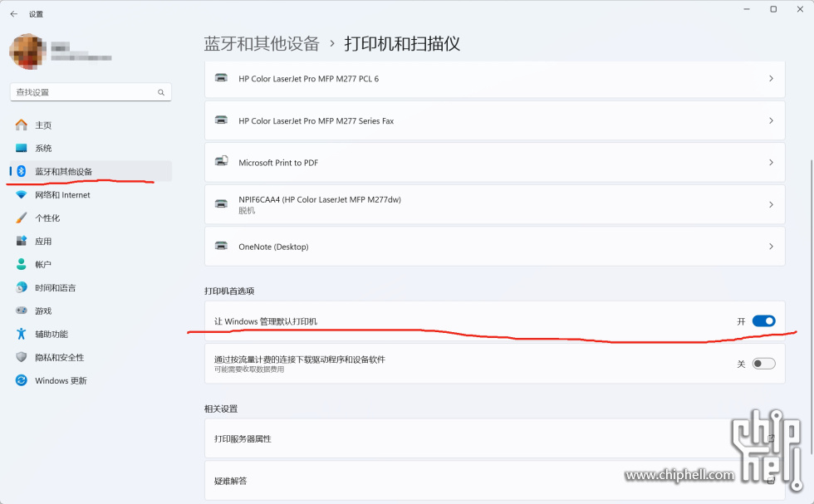Image resolution: width=814 pixels, height=504 pixels.
Task: Open OneNote (Desktop) chevron arrow
Action: [x=771, y=247]
